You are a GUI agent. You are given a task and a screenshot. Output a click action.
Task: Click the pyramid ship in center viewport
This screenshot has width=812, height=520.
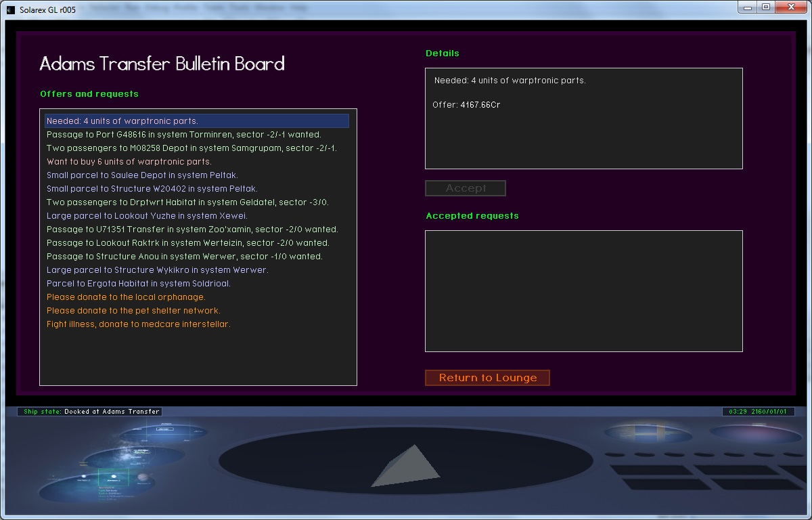[x=406, y=466]
